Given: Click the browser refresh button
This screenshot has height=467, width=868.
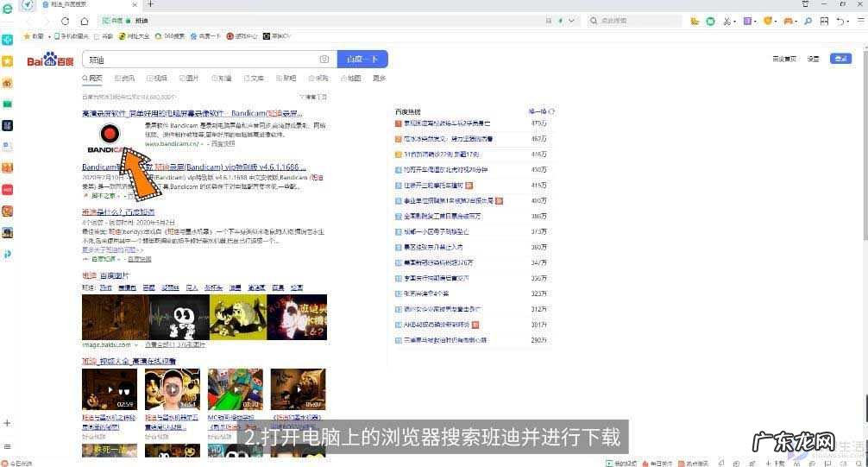Looking at the screenshot, I should point(66,21).
